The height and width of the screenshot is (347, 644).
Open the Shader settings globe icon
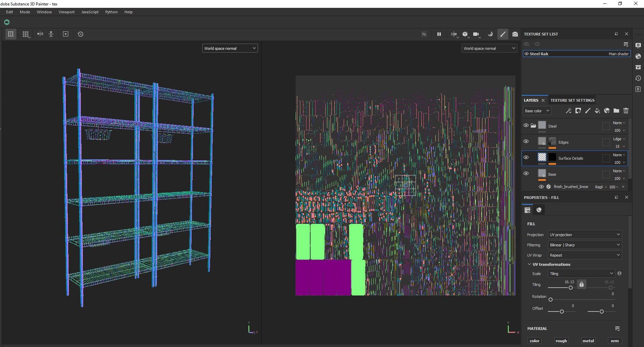(x=638, y=56)
